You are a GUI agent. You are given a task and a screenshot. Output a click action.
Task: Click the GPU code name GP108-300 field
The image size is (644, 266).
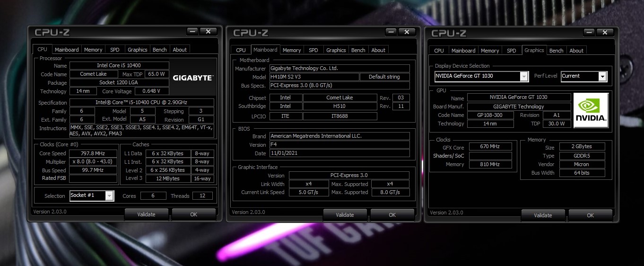click(490, 115)
